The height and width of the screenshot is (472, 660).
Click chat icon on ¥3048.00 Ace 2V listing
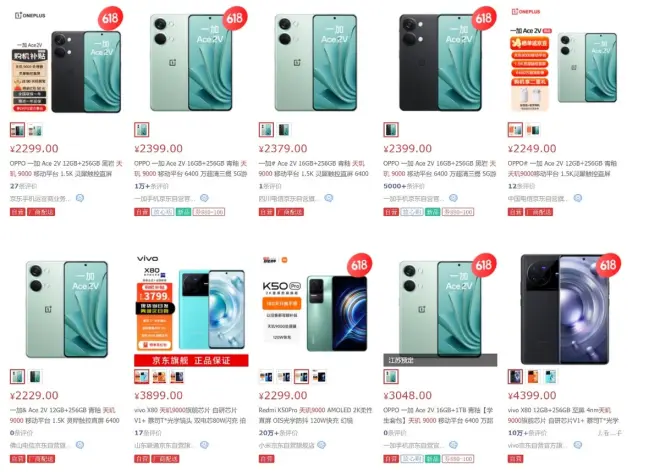453,445
